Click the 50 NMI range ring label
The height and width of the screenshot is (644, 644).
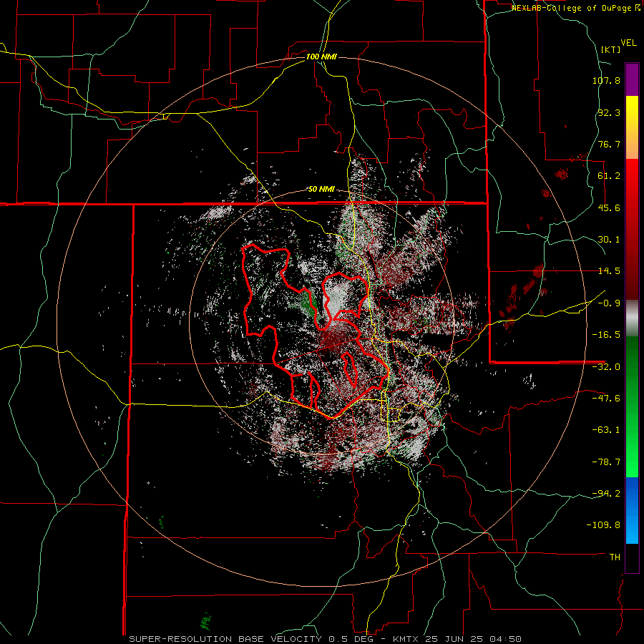click(x=321, y=190)
